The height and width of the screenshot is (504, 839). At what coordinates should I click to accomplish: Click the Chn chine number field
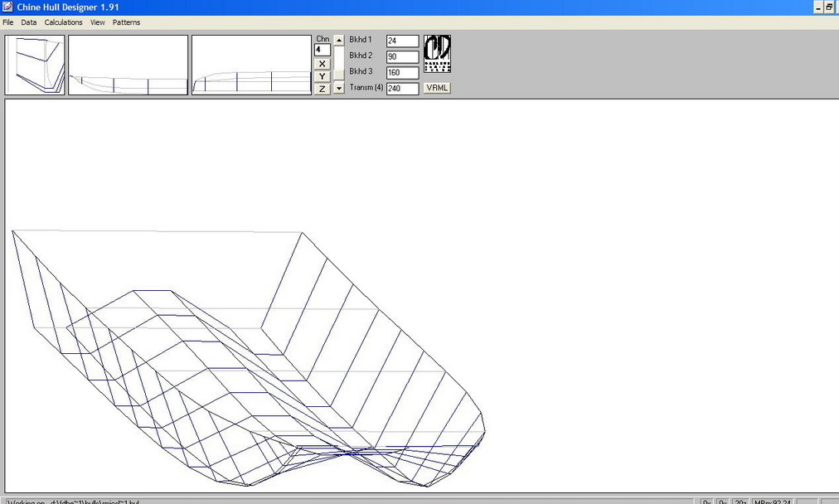pyautogui.click(x=322, y=50)
